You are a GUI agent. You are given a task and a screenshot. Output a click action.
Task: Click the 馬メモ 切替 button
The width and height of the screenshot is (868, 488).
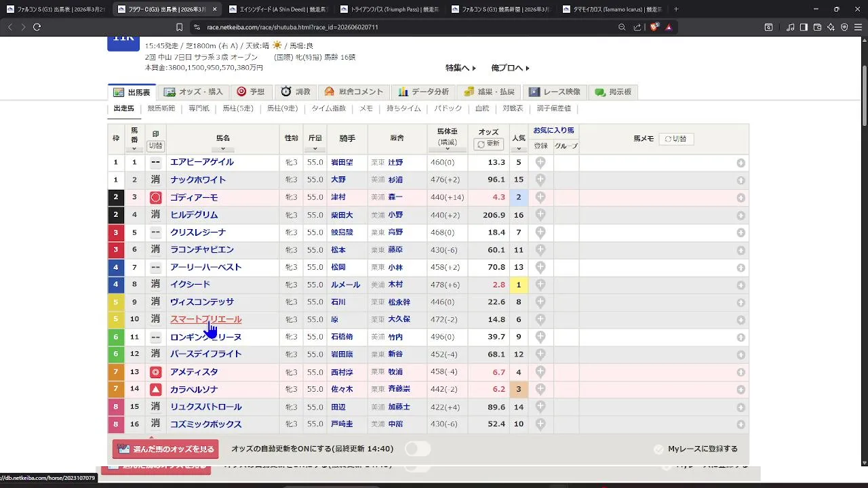tap(675, 139)
